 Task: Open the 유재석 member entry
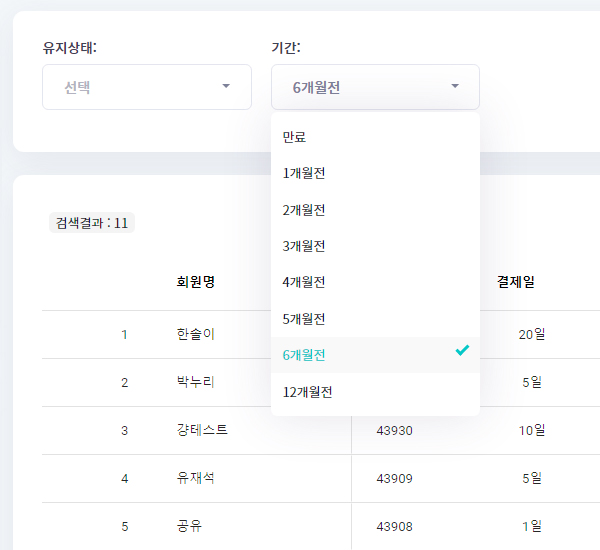point(195,478)
